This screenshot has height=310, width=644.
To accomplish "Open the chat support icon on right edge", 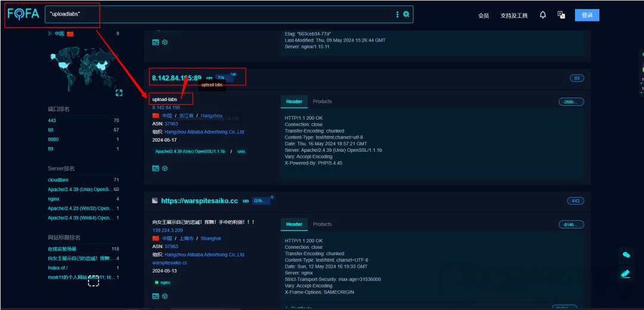I will tap(626, 255).
